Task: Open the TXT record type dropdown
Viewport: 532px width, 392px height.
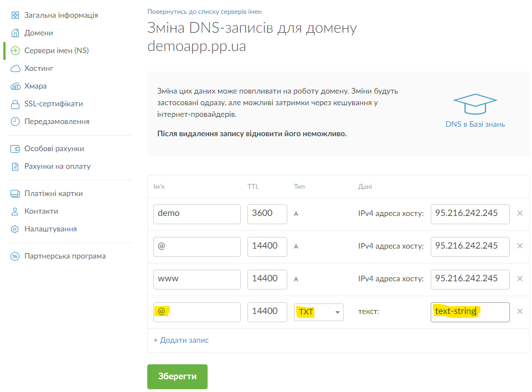Action: point(318,312)
